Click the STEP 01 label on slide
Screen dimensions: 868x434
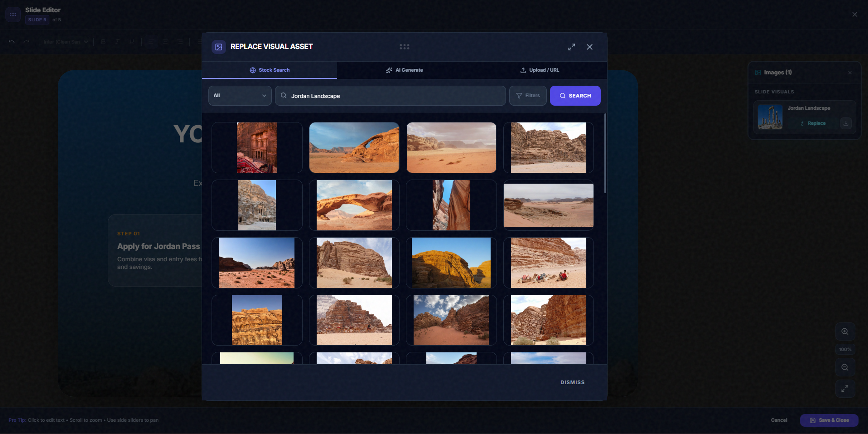[x=129, y=234]
